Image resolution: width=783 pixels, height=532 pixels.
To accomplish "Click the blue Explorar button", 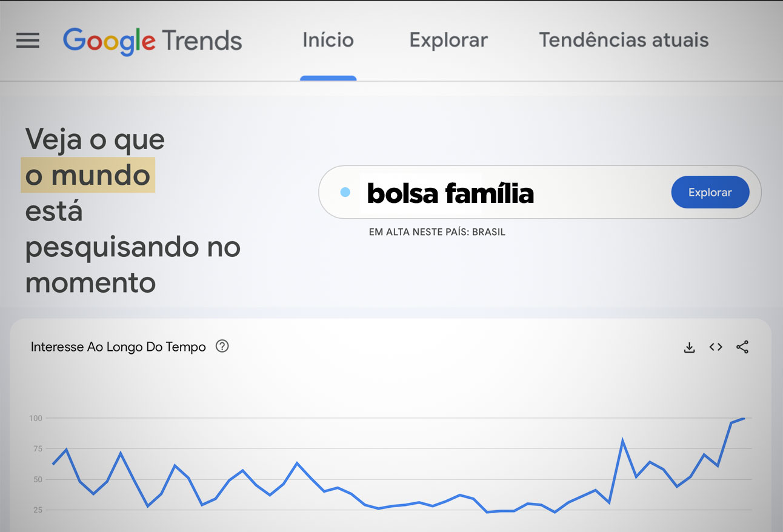I will coord(710,192).
